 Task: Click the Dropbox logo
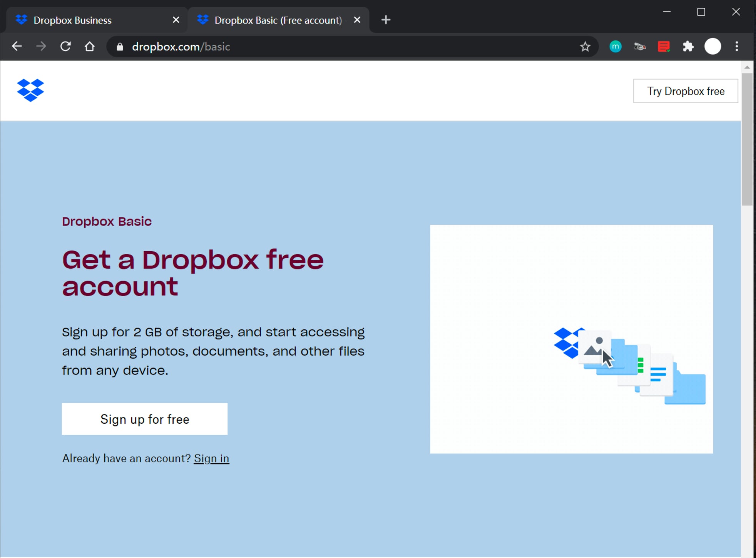[30, 90]
